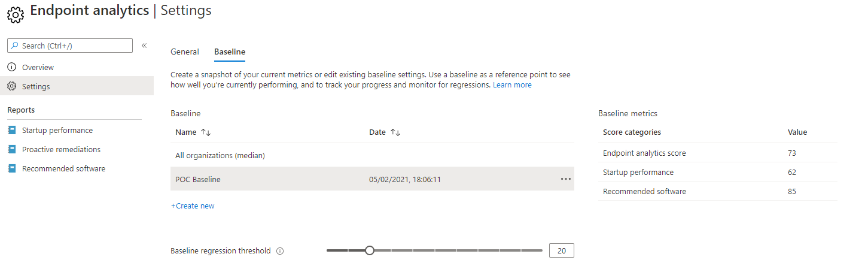Click the Startup performance report icon
Image resolution: width=868 pixels, height=275 pixels.
tap(11, 130)
